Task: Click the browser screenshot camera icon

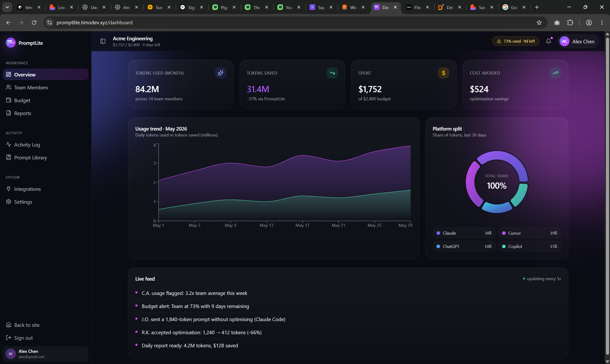Action: [557, 23]
